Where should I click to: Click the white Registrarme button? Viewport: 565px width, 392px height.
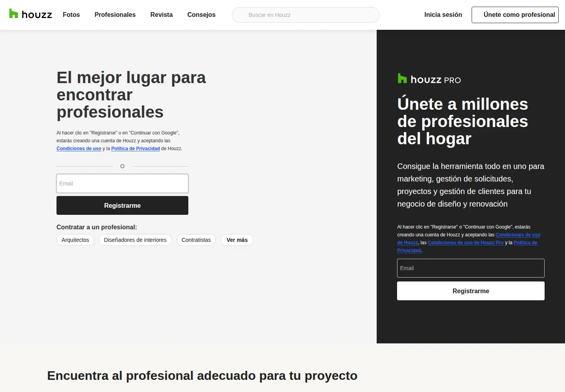pyautogui.click(x=471, y=291)
